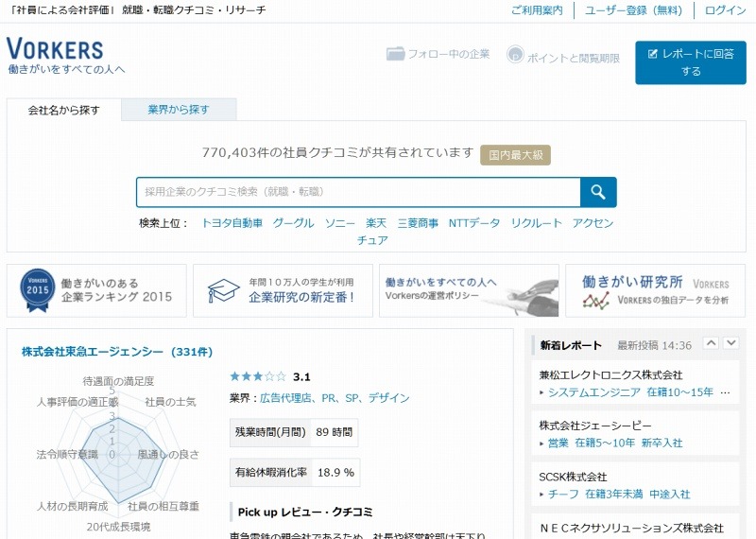Viewport: 756px width, 539px height.
Task: Click 770,403件の社員クチコミ count text
Action: [x=337, y=152]
